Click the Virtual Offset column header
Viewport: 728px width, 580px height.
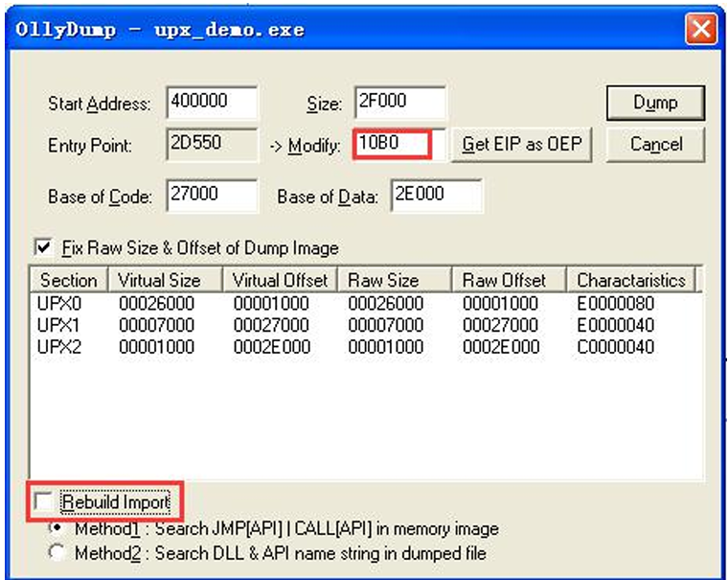tap(280, 280)
